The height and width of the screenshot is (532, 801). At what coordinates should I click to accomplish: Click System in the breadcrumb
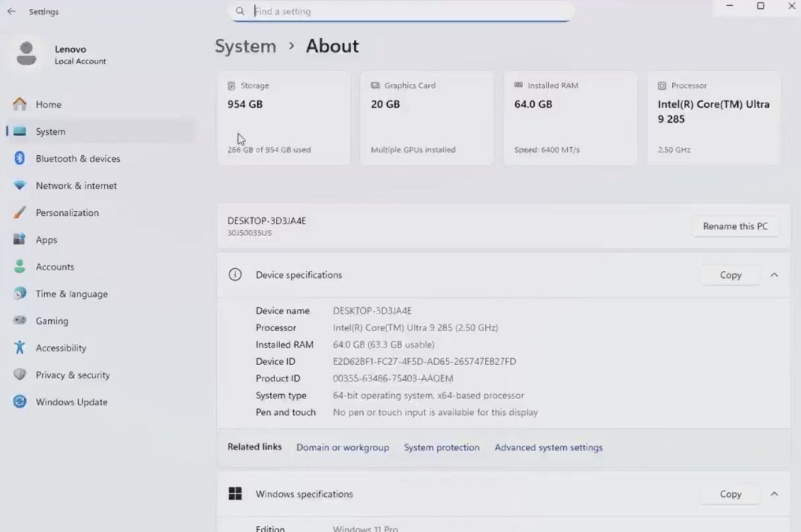(245, 46)
